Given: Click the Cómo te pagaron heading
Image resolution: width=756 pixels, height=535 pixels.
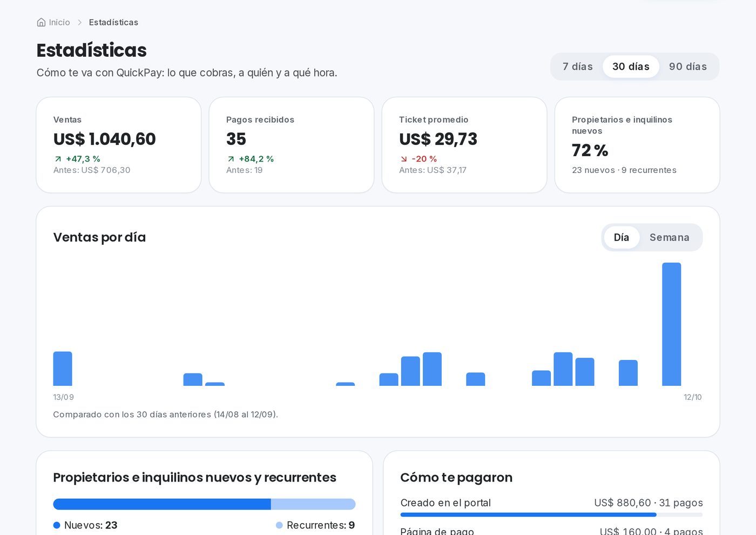Looking at the screenshot, I should pos(456,477).
